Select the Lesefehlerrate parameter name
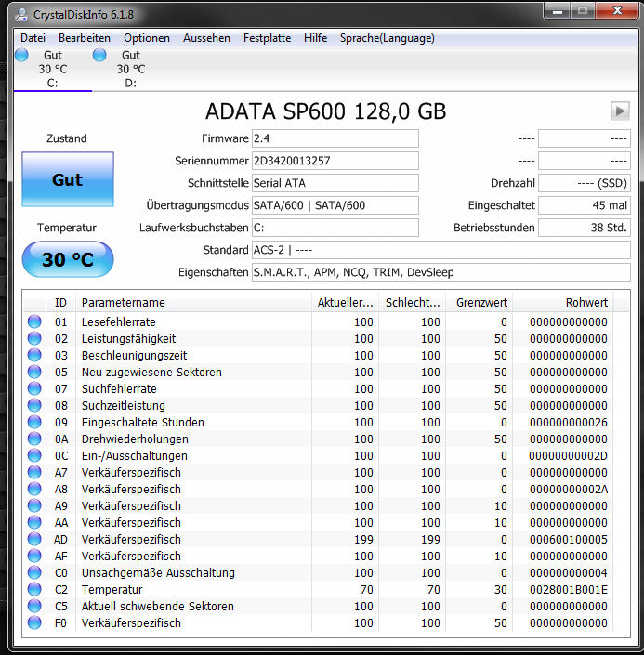This screenshot has height=655, width=644. pos(119,322)
